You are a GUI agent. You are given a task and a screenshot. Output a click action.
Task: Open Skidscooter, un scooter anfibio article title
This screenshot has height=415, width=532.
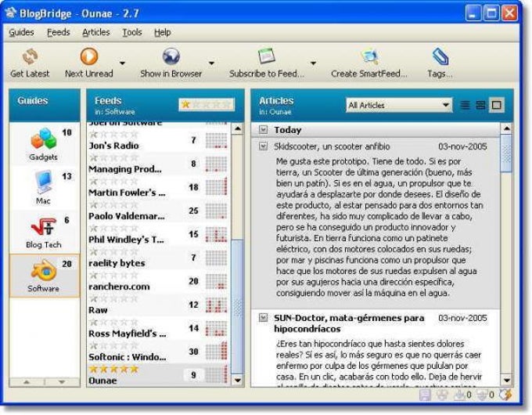(x=332, y=146)
